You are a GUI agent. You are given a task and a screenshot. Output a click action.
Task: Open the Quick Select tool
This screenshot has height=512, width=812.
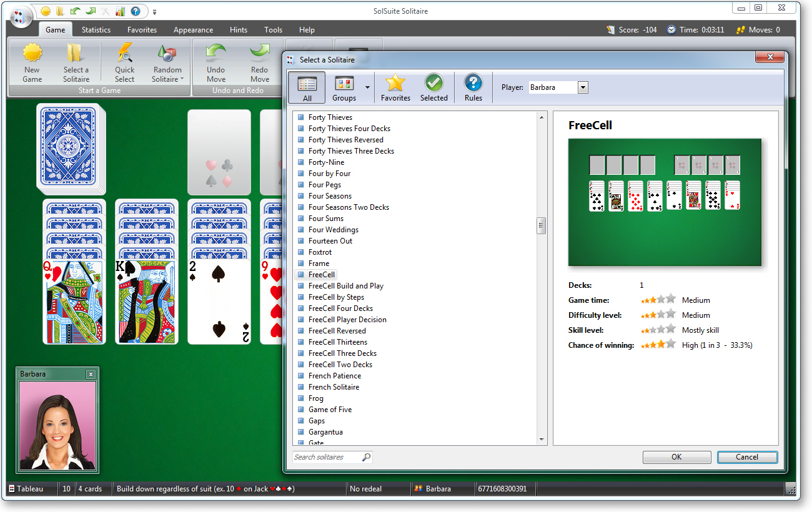[x=124, y=62]
